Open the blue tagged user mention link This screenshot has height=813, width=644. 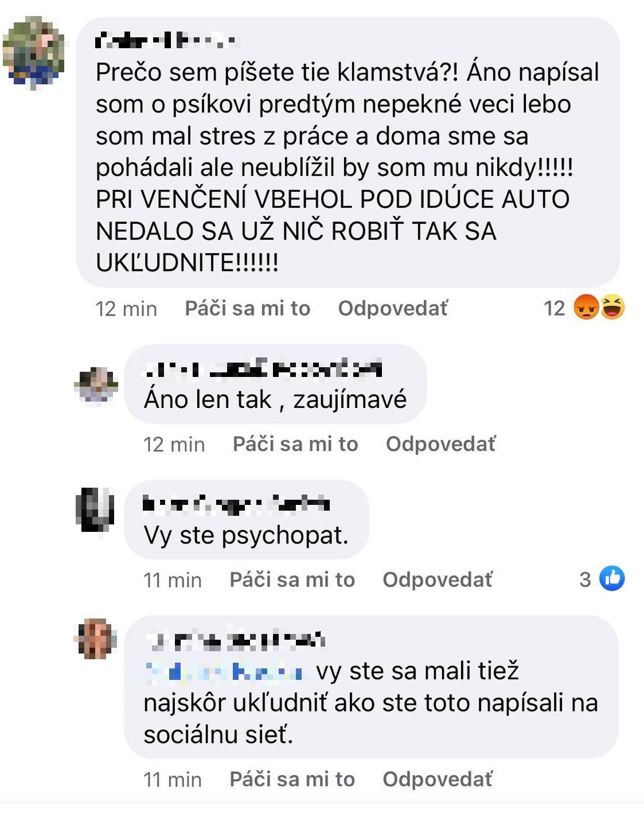tap(225, 671)
